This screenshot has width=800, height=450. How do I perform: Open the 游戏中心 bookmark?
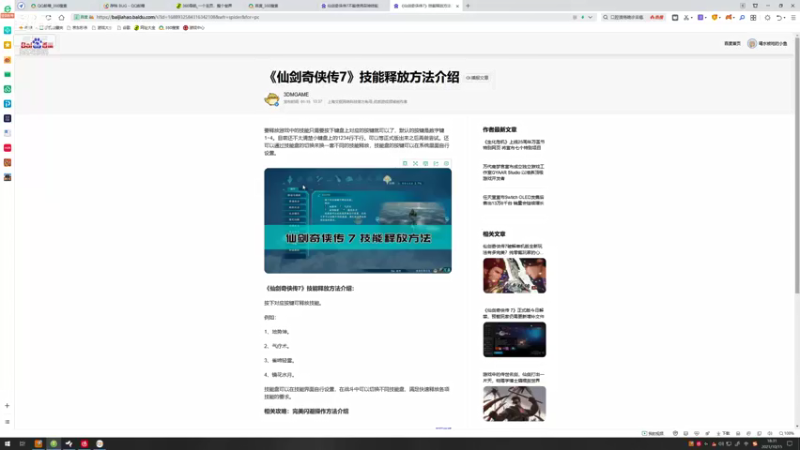(194, 28)
